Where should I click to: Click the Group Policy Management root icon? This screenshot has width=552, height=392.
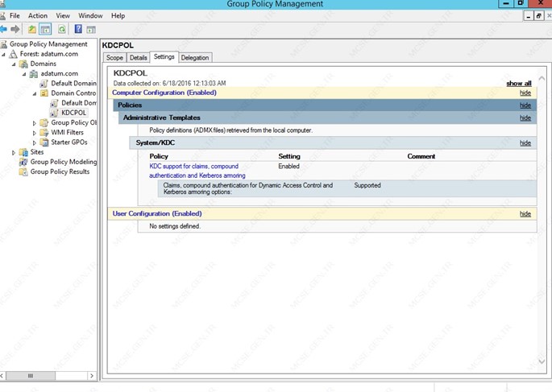[x=4, y=44]
